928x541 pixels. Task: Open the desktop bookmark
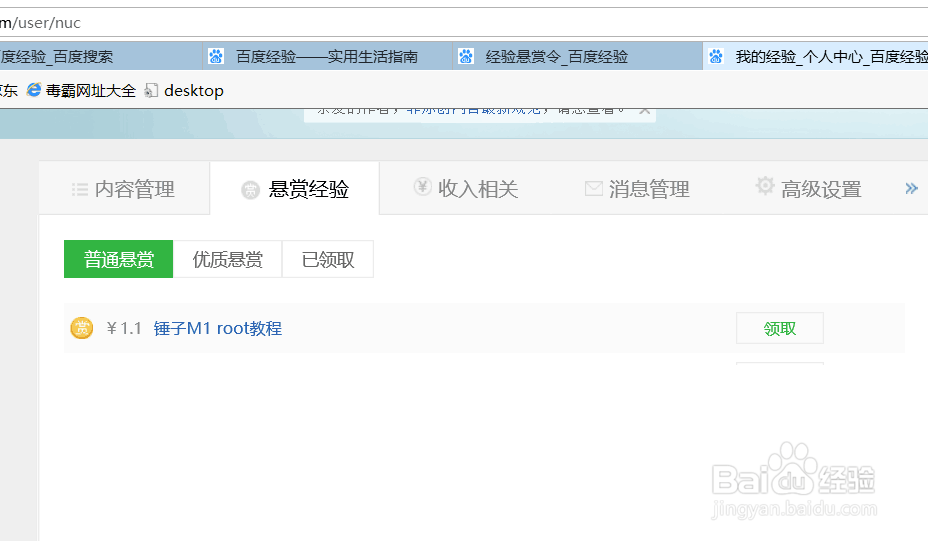coord(185,90)
